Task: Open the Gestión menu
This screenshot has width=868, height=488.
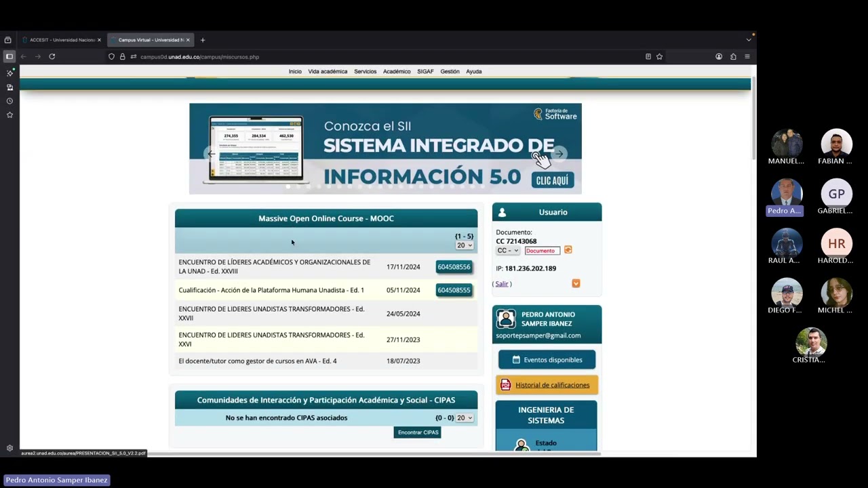Action: pos(450,71)
